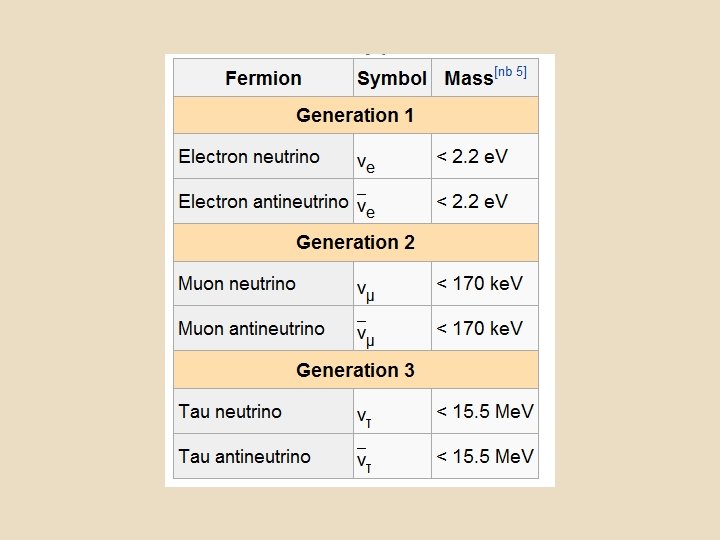
Task: Select the Tau antineutrino cell
Action: tap(244, 456)
